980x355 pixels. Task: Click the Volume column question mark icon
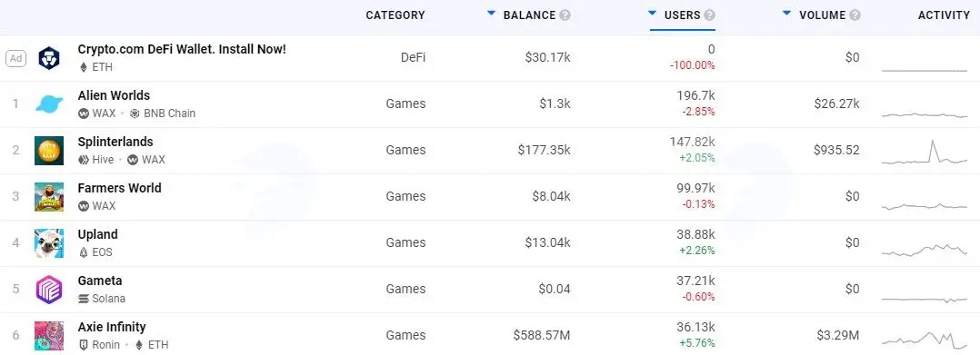point(855,15)
